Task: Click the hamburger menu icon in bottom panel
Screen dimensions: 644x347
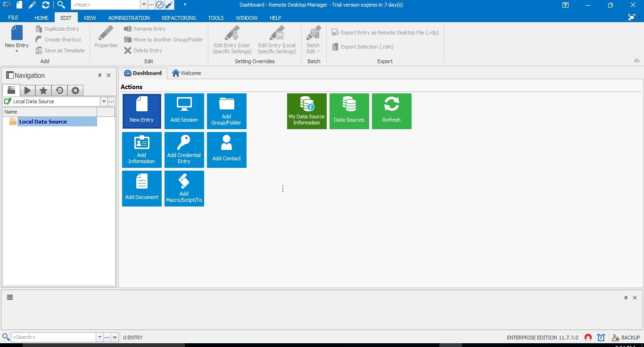Action: click(x=10, y=297)
